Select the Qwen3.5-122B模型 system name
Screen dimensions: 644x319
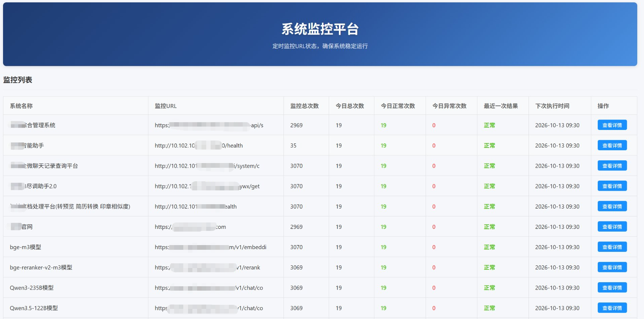(34, 308)
